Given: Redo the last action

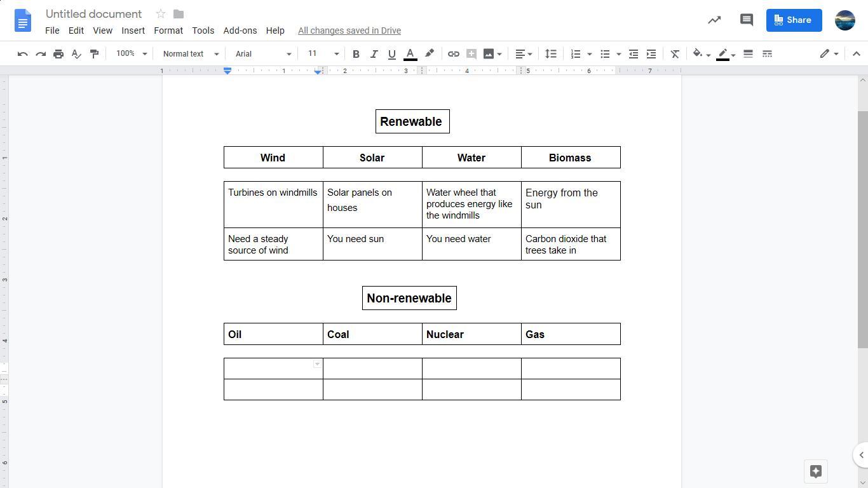Looking at the screenshot, I should [x=41, y=54].
